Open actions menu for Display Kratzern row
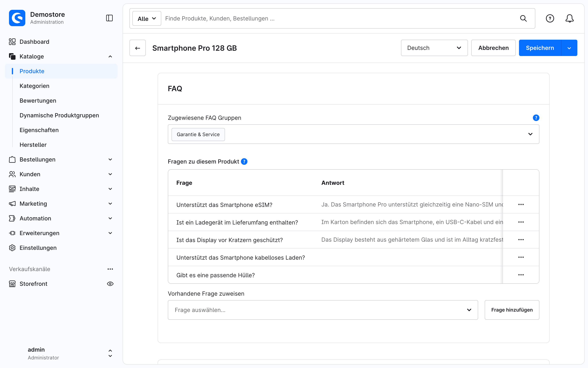588x368 pixels. [x=521, y=240]
